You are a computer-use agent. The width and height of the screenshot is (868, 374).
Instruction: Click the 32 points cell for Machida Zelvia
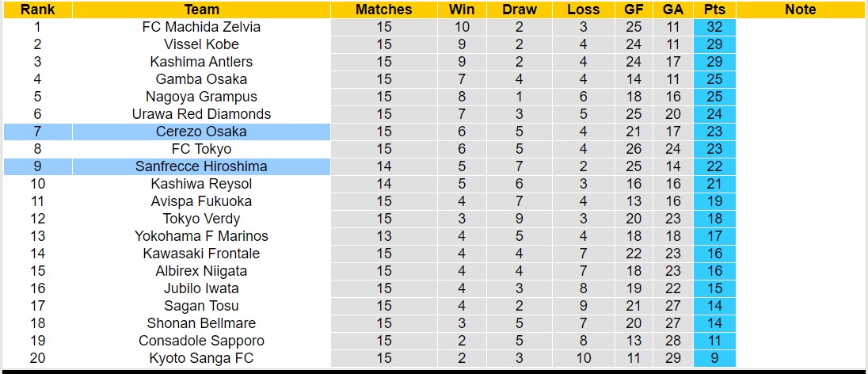[x=714, y=27]
